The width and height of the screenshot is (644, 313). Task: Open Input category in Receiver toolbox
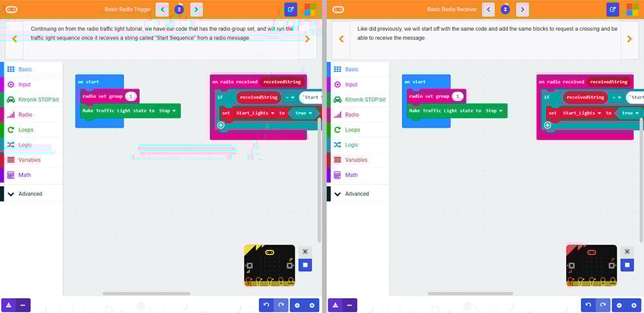[358, 84]
